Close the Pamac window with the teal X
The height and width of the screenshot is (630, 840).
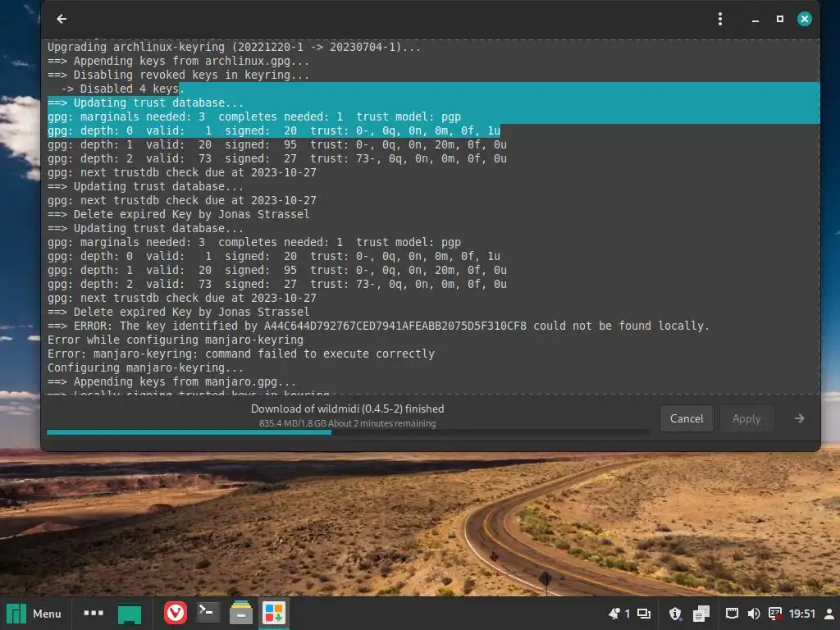pyautogui.click(x=804, y=19)
